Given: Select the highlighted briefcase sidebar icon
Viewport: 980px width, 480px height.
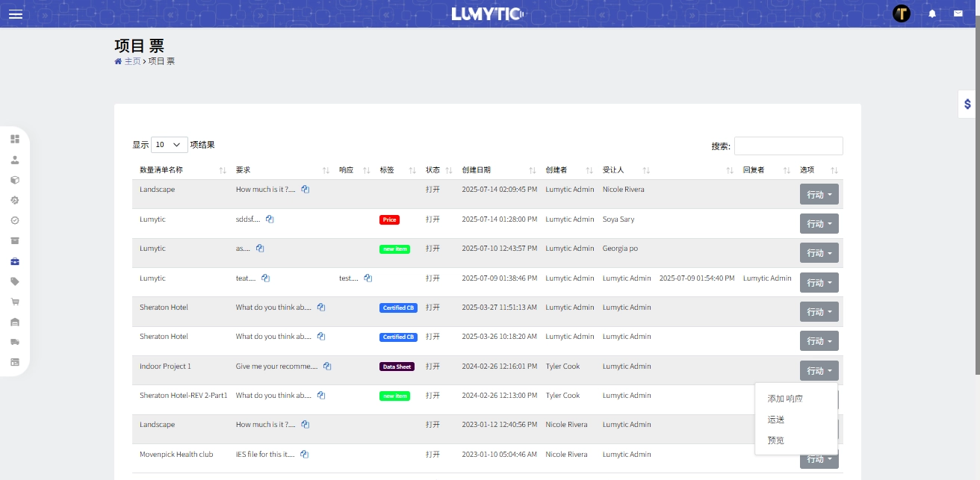Looking at the screenshot, I should (15, 261).
